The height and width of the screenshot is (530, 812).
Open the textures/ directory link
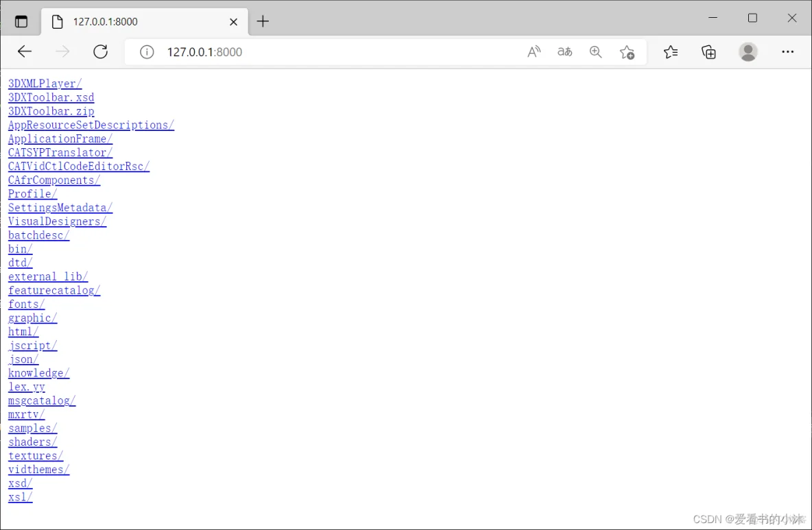(x=36, y=456)
